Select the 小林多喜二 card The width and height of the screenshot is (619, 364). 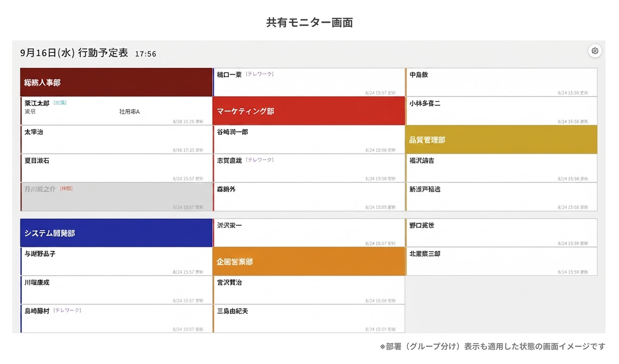501,111
